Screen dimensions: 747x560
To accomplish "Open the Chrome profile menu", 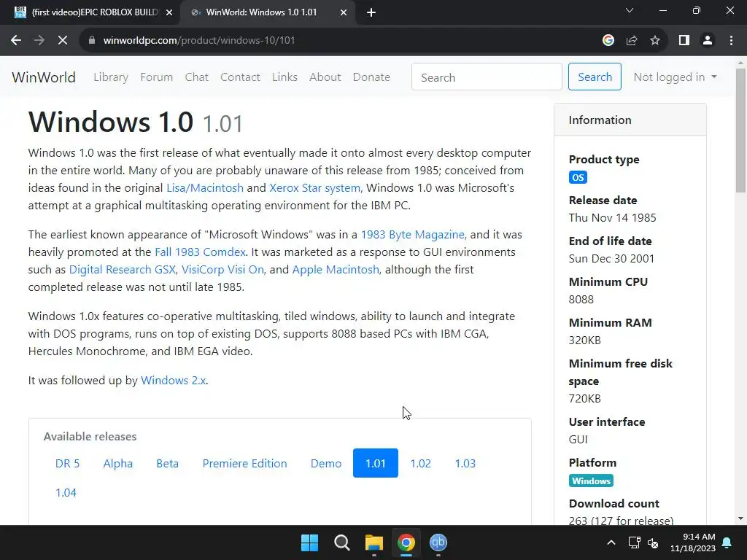I will [708, 41].
